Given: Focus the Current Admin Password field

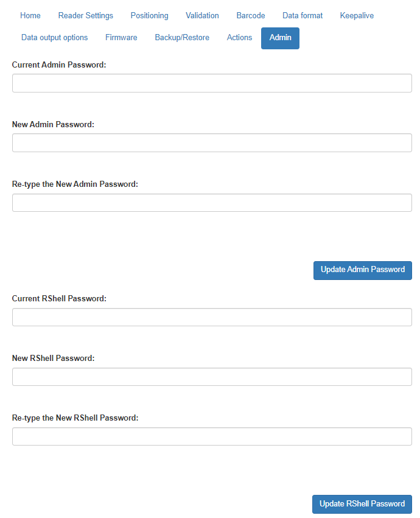Looking at the screenshot, I should tap(212, 83).
